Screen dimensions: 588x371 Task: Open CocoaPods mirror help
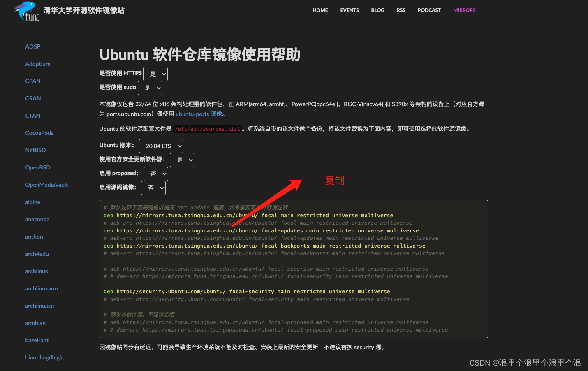(x=39, y=133)
